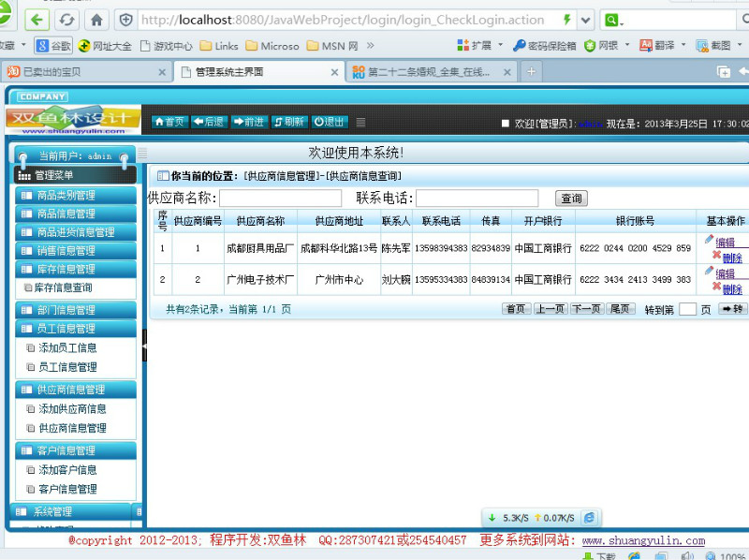Viewport: 749px width, 560px height.
Task: Expand more bookmarks chevron
Action: point(370,45)
